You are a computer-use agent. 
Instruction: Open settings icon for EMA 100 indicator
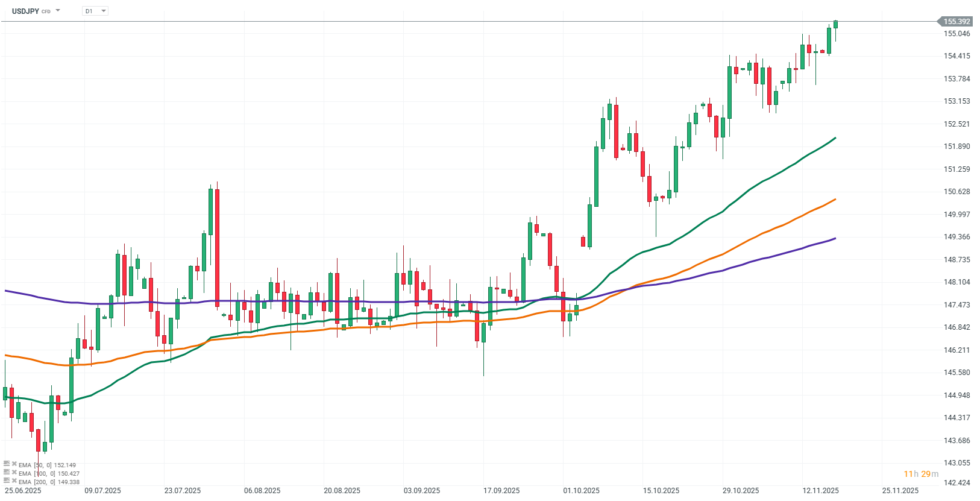click(7, 473)
